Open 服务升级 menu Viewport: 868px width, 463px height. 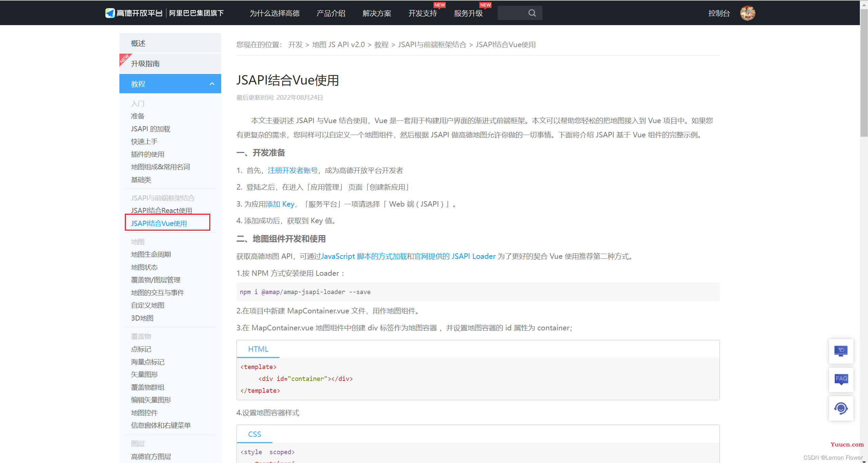tap(468, 13)
